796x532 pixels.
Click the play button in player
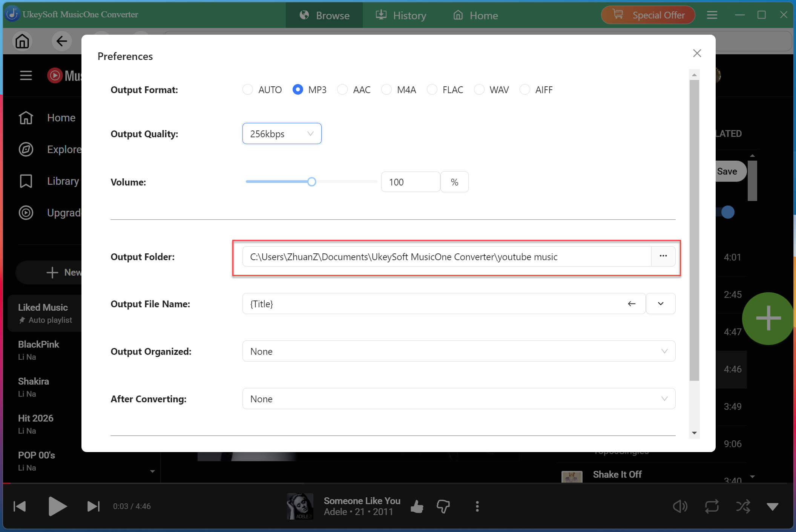(x=57, y=506)
